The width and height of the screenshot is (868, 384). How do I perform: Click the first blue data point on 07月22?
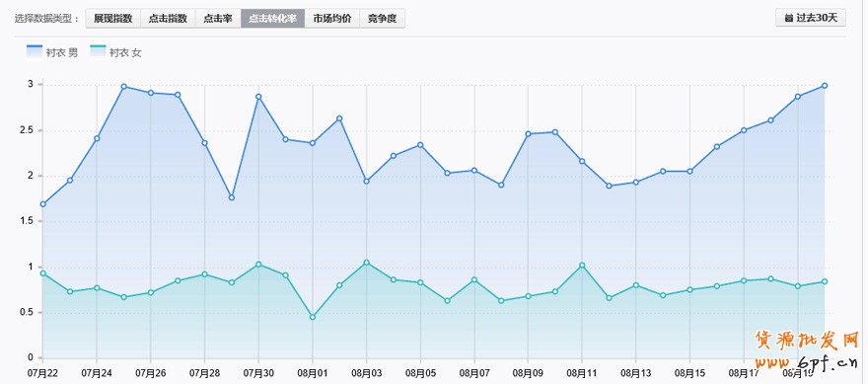coord(43,204)
